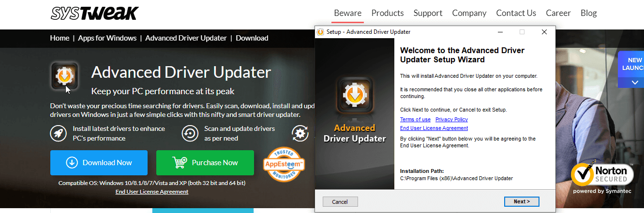The height and width of the screenshot is (213, 644).
Task: Click the Advanced Driver Updater gear icon on webpage
Action: (x=64, y=76)
